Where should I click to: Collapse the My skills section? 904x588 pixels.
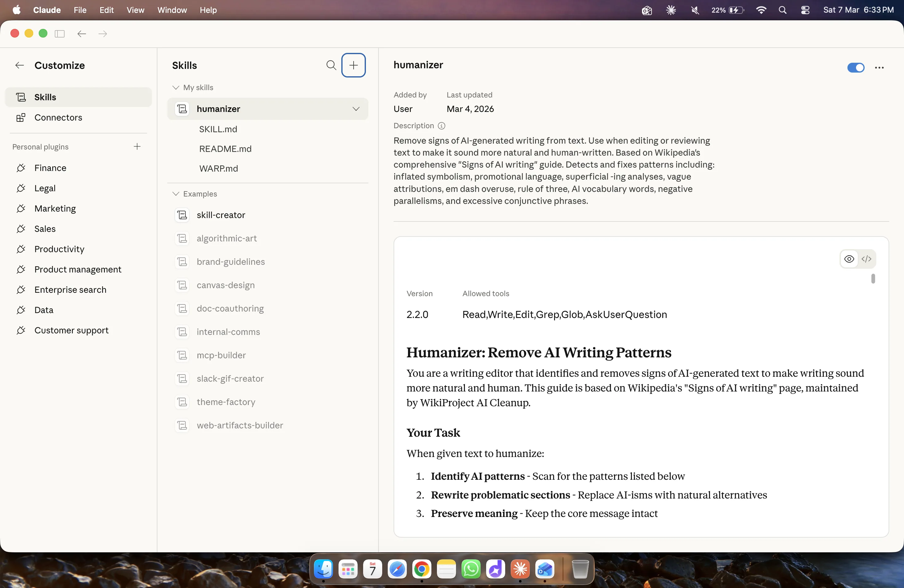[176, 88]
